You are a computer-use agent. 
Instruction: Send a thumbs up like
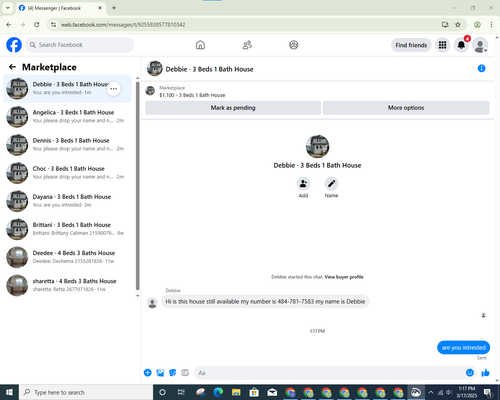485,373
